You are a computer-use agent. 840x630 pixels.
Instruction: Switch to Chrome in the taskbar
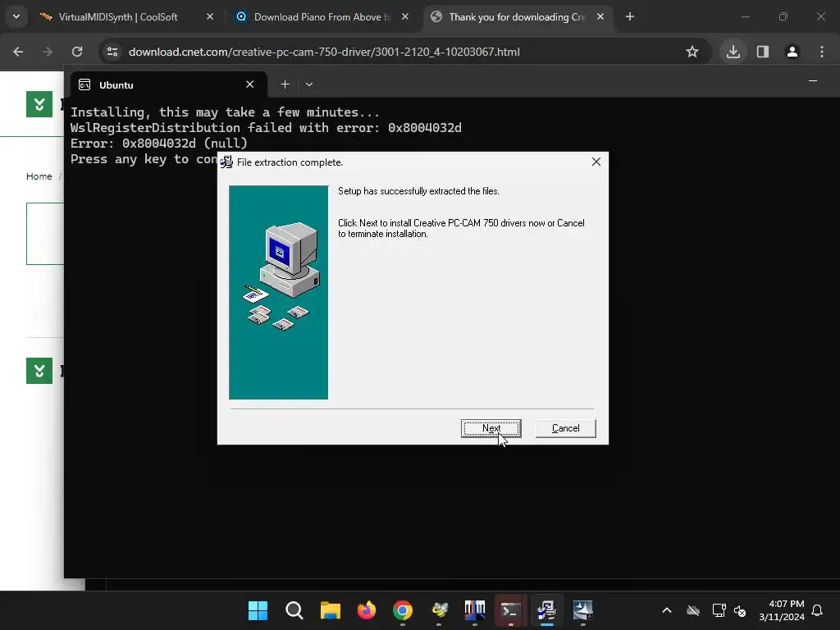402,610
